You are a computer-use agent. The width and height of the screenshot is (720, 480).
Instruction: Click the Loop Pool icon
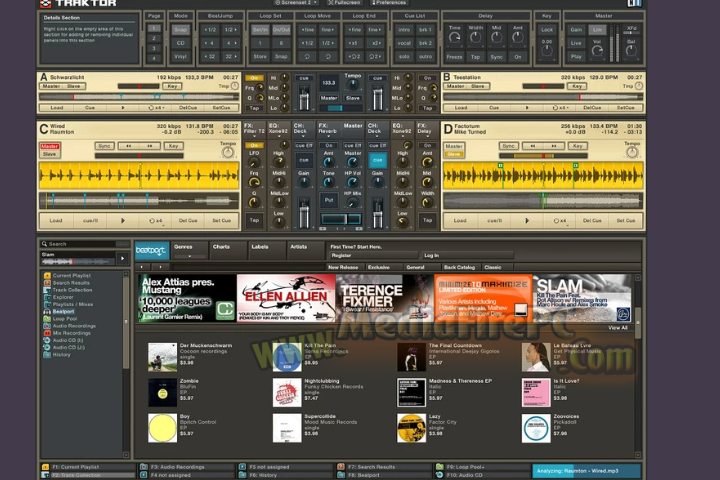[x=47, y=318]
